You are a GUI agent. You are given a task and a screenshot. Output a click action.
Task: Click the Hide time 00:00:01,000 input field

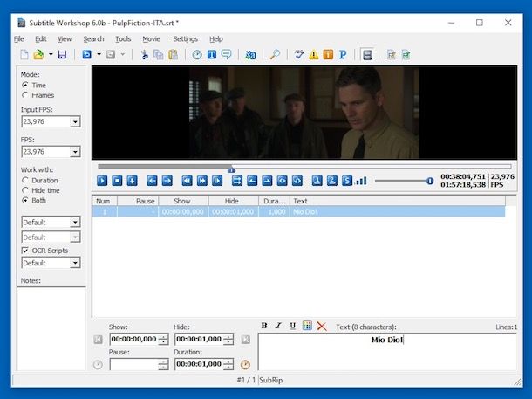tap(200, 339)
